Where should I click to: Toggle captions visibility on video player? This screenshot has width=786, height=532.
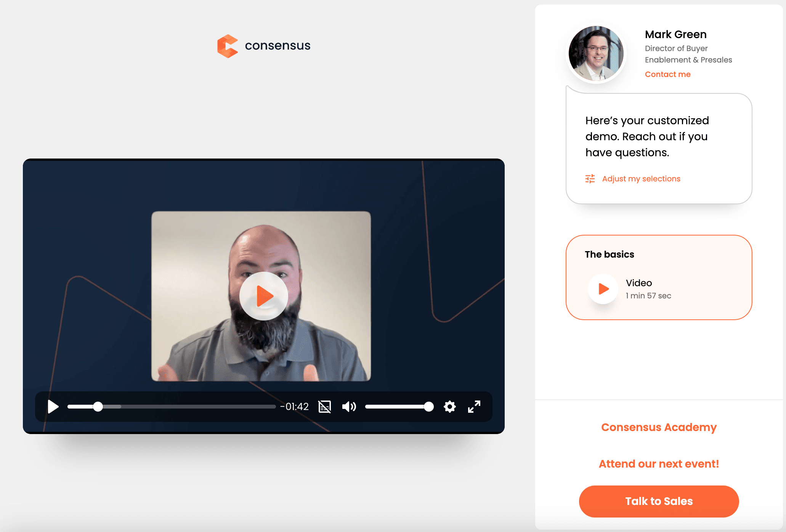click(x=325, y=407)
